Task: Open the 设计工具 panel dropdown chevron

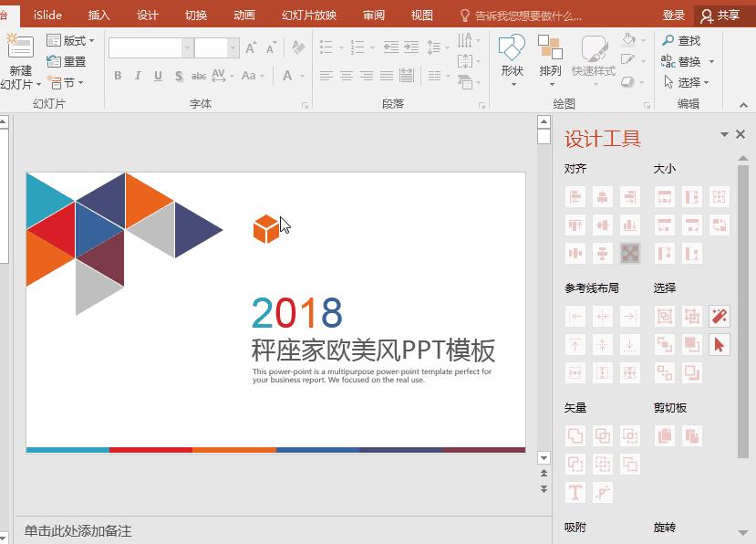Action: click(727, 133)
